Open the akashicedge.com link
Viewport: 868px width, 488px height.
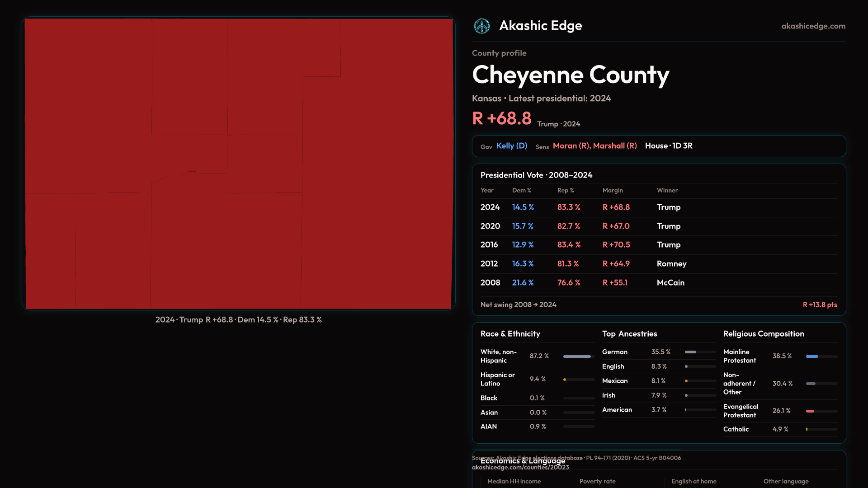click(x=813, y=26)
